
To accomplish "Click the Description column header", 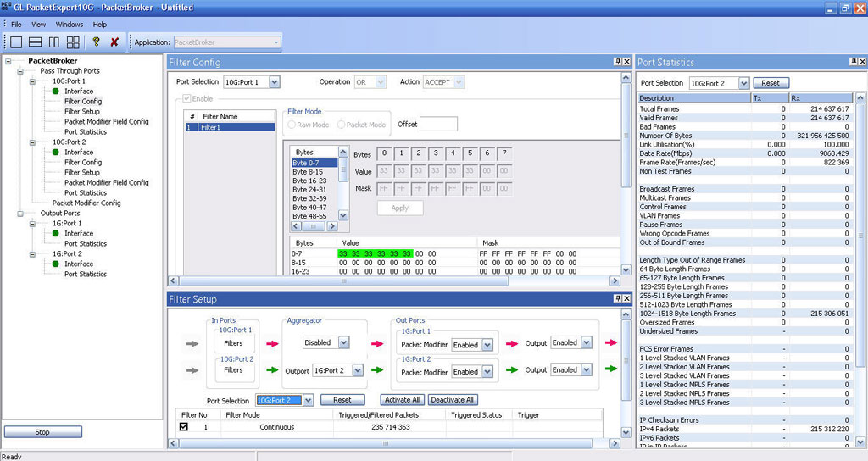I will point(694,98).
